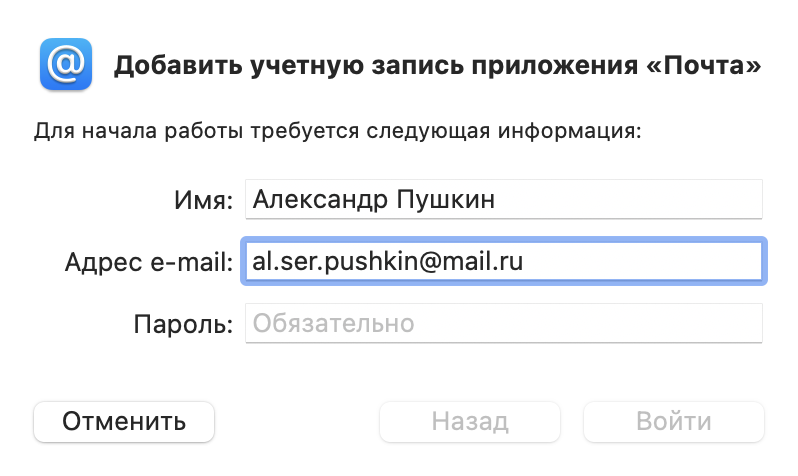Click into the Адрес e-mail field
The width and height of the screenshot is (798, 476).
point(503,261)
